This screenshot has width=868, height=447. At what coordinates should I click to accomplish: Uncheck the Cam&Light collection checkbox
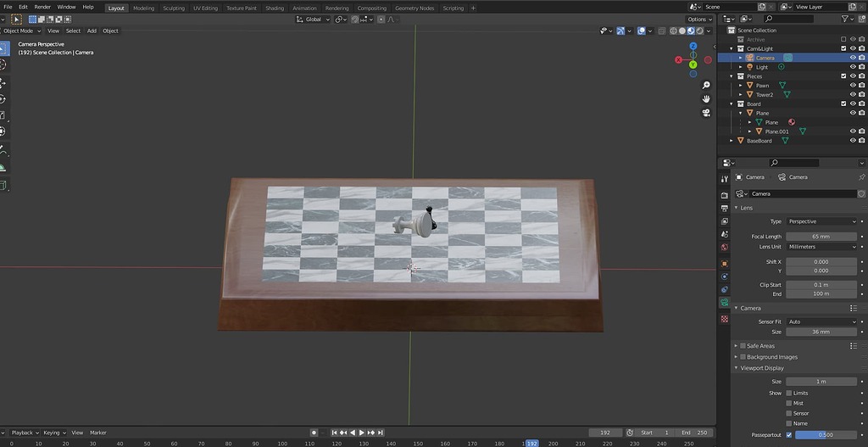[x=843, y=48]
